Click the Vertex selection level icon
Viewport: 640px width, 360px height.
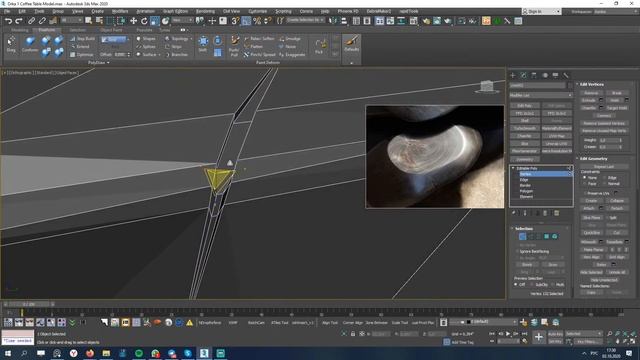tap(522, 236)
